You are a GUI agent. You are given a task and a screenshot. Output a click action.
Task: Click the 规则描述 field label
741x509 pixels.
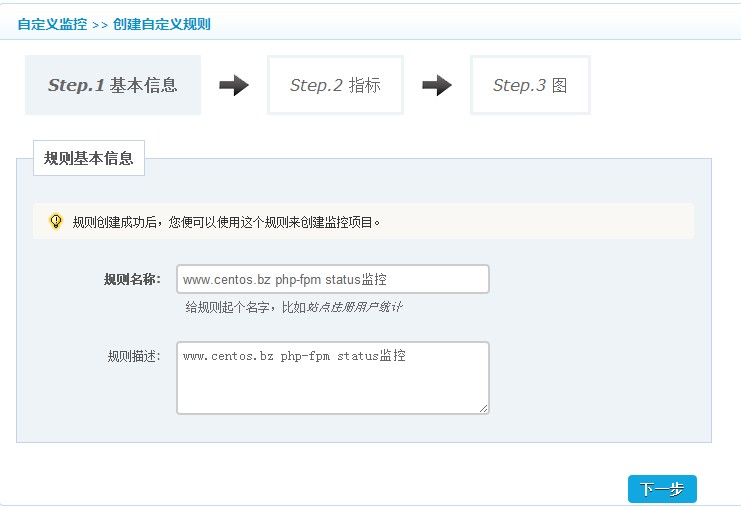[x=133, y=356]
